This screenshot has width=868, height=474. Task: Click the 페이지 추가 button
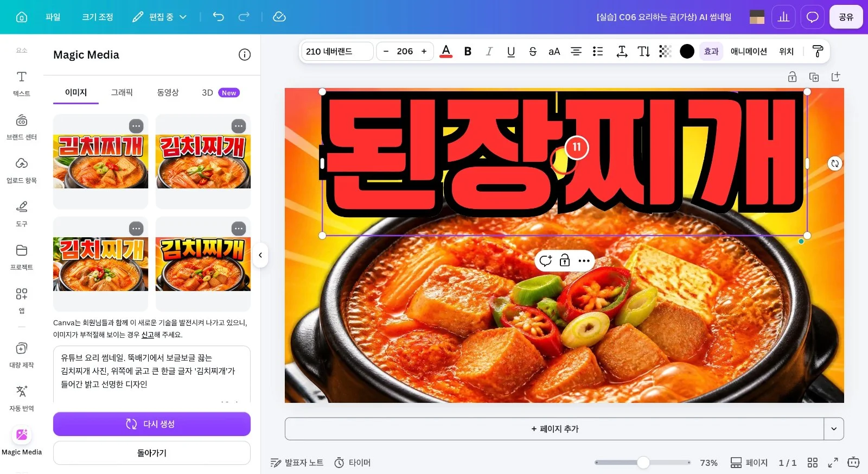point(554,429)
